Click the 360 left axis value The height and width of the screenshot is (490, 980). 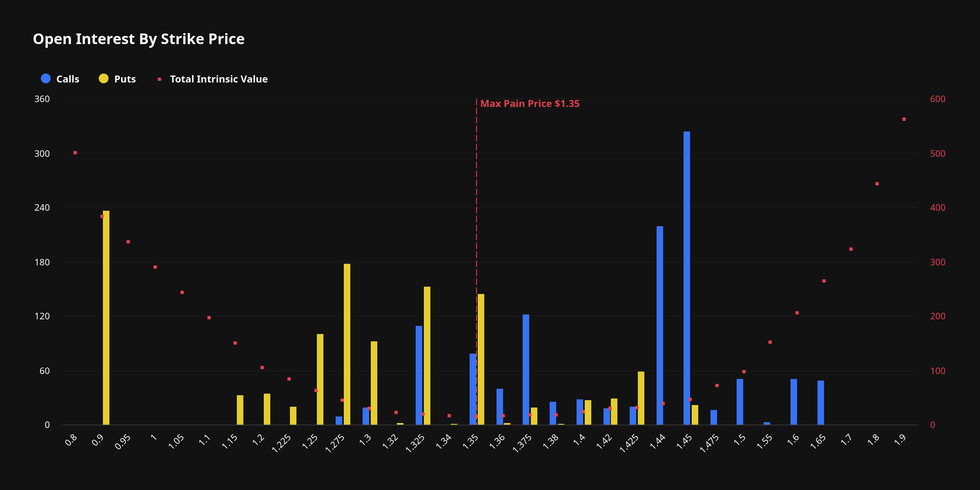(42, 98)
